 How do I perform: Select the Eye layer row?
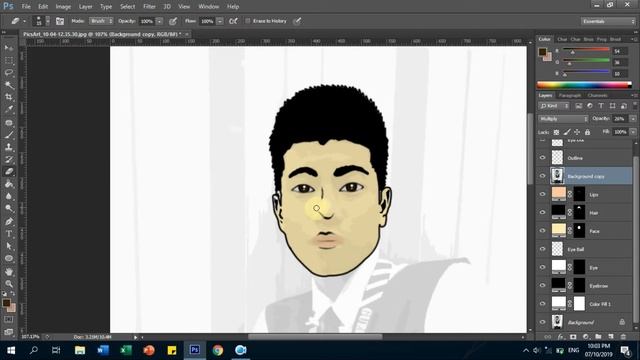click(x=585, y=267)
